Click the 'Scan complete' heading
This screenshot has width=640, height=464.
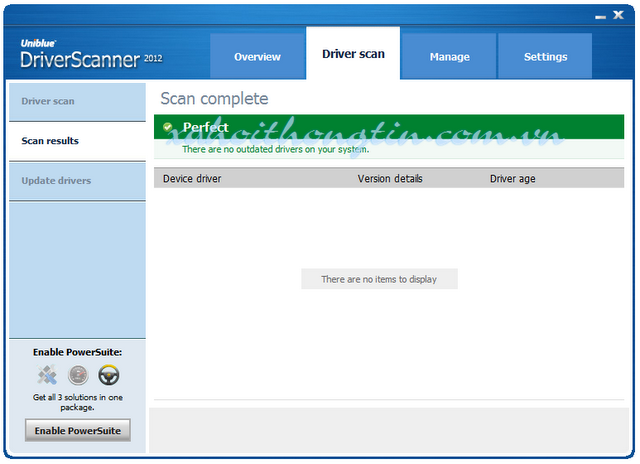pos(214,99)
